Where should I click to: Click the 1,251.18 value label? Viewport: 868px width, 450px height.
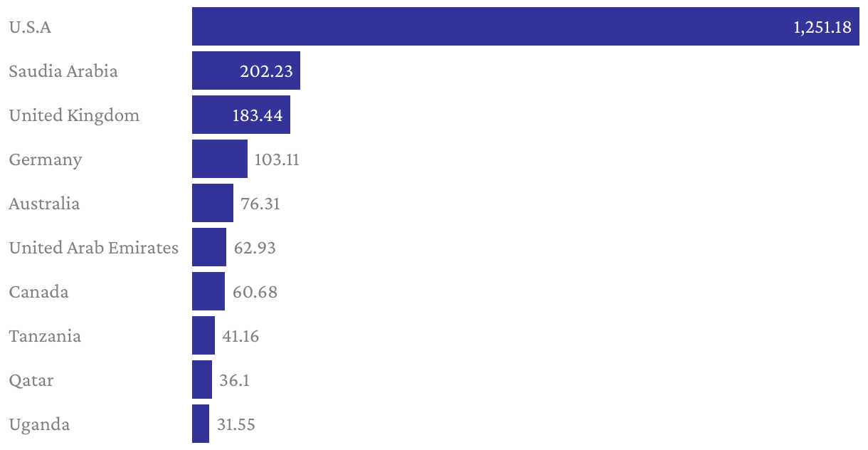822,28
